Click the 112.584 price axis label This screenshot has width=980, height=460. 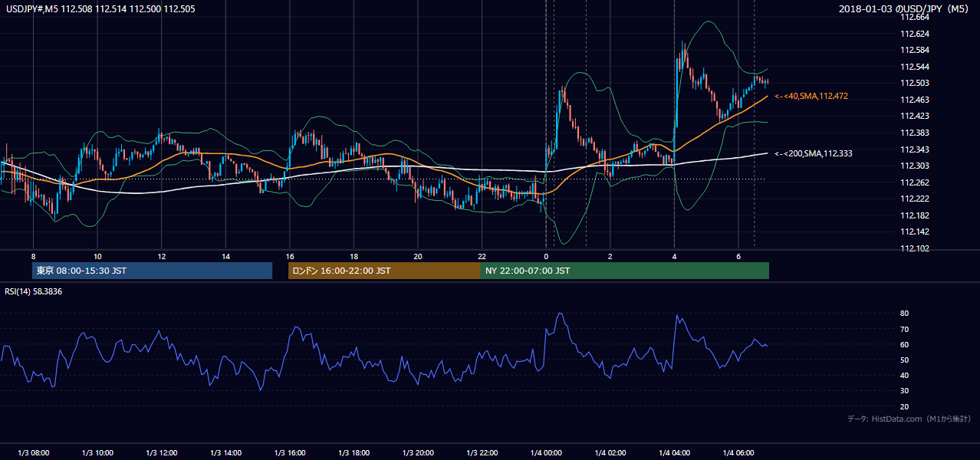914,51
